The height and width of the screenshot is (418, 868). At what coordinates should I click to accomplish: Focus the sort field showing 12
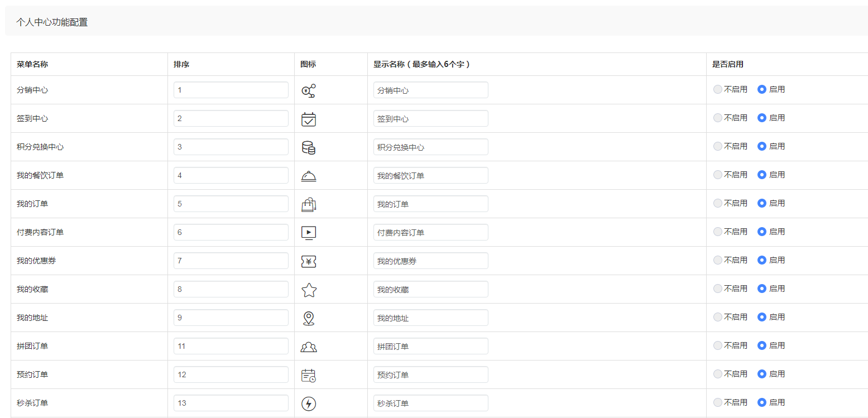231,374
